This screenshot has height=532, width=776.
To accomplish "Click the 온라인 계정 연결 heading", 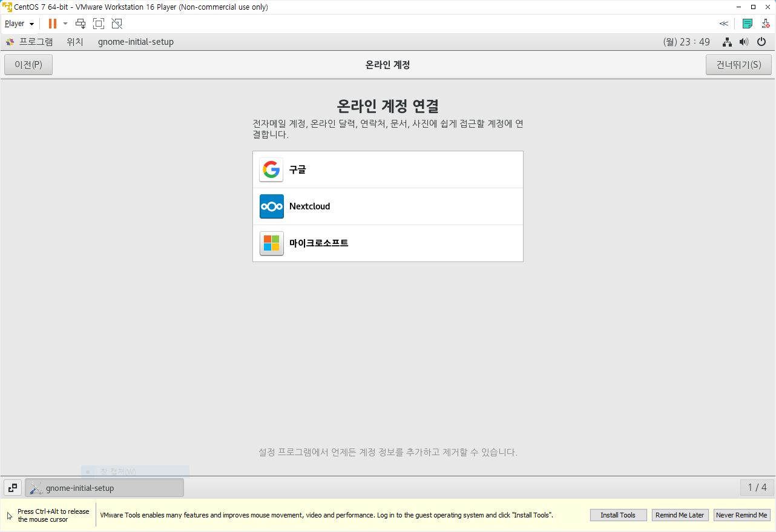I will coord(388,106).
